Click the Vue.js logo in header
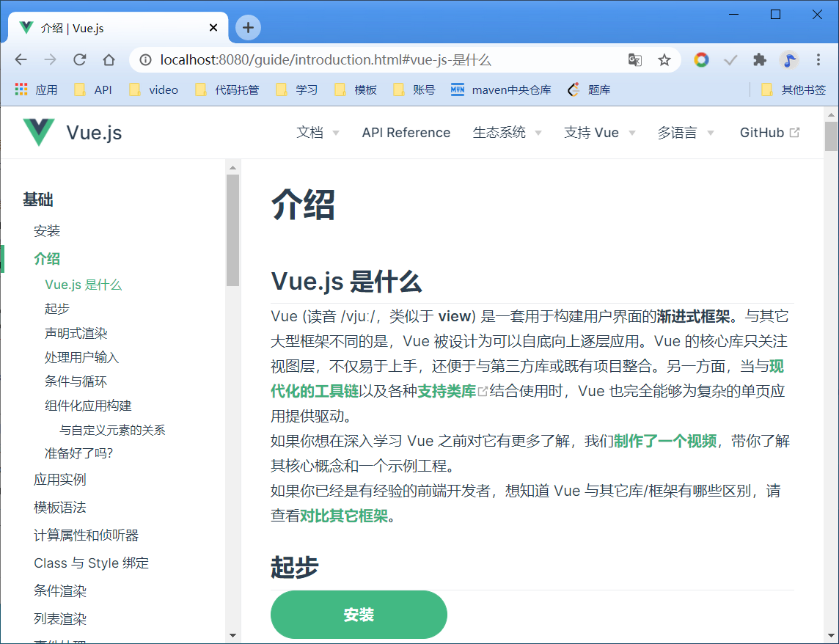Image resolution: width=839 pixels, height=644 pixels. 39,132
